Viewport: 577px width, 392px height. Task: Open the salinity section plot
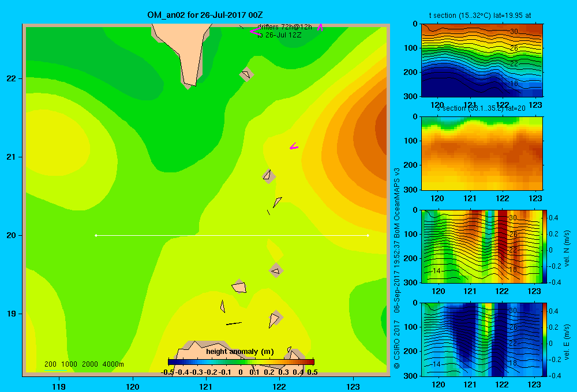(482, 153)
